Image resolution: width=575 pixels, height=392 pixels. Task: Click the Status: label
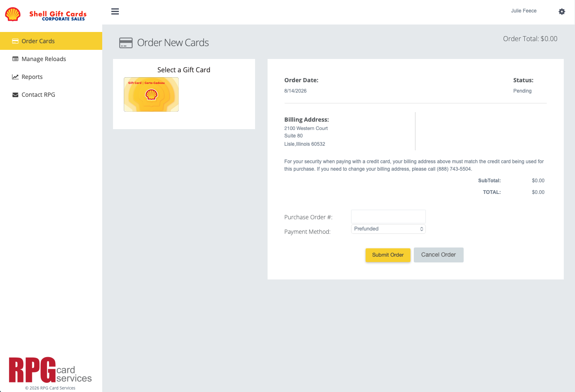point(523,80)
